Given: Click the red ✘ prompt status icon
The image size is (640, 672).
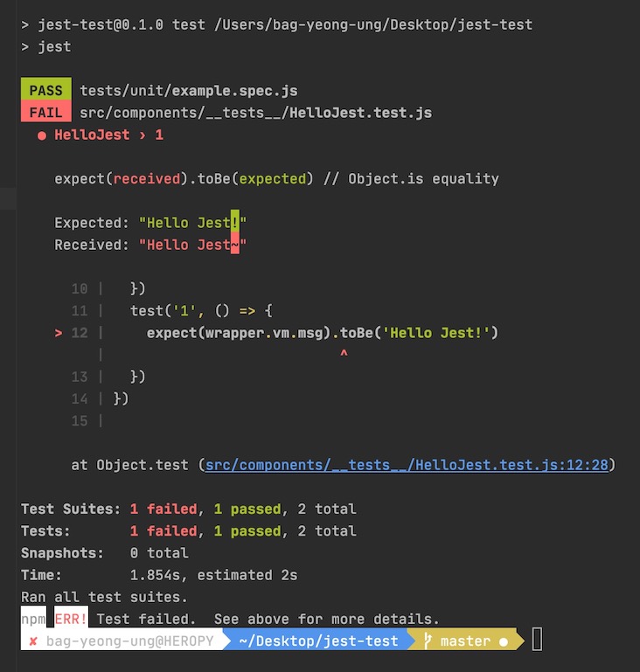Looking at the screenshot, I should pyautogui.click(x=33, y=641).
